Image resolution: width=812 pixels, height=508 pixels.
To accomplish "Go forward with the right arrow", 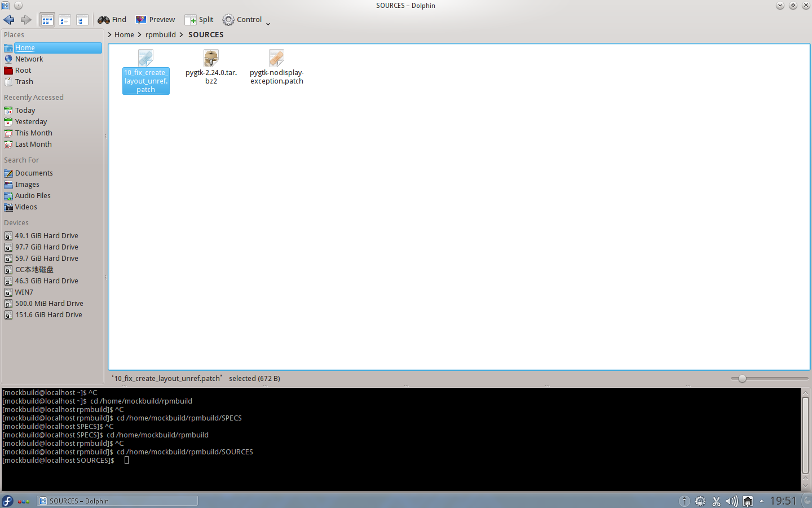I will (x=26, y=20).
